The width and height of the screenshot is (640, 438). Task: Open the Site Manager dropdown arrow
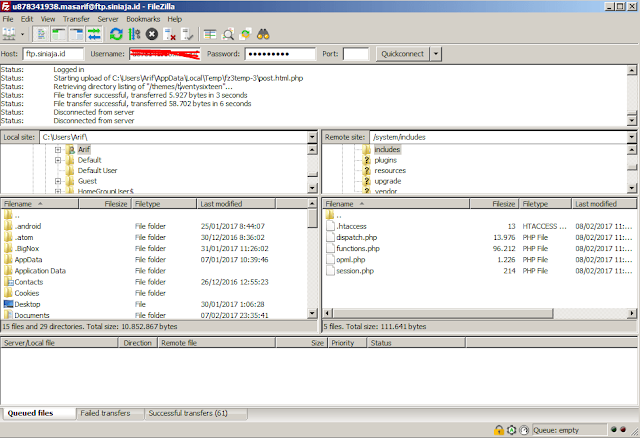pyautogui.click(x=22, y=35)
